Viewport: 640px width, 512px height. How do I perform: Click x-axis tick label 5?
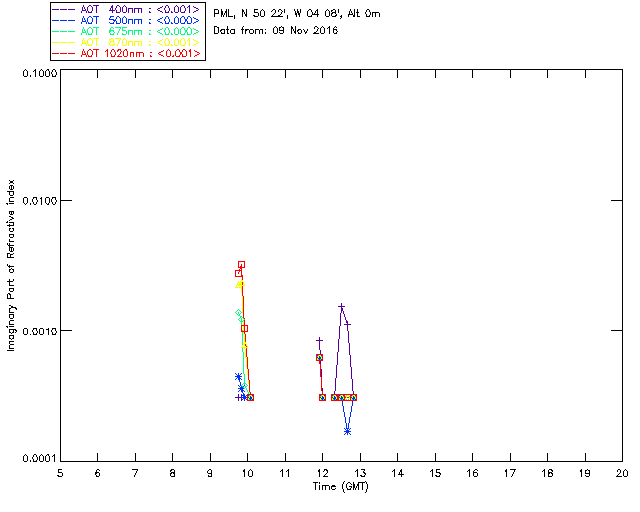(60, 474)
